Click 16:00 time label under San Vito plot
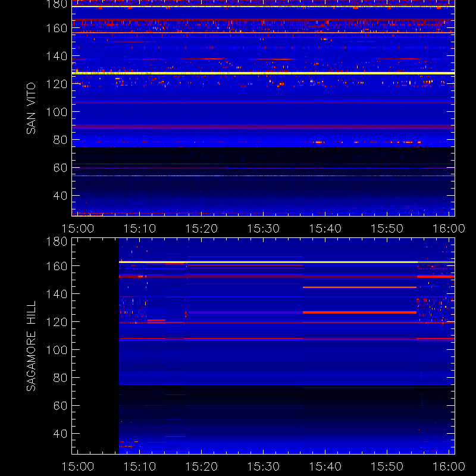This screenshot has height=476, width=476. click(x=449, y=228)
